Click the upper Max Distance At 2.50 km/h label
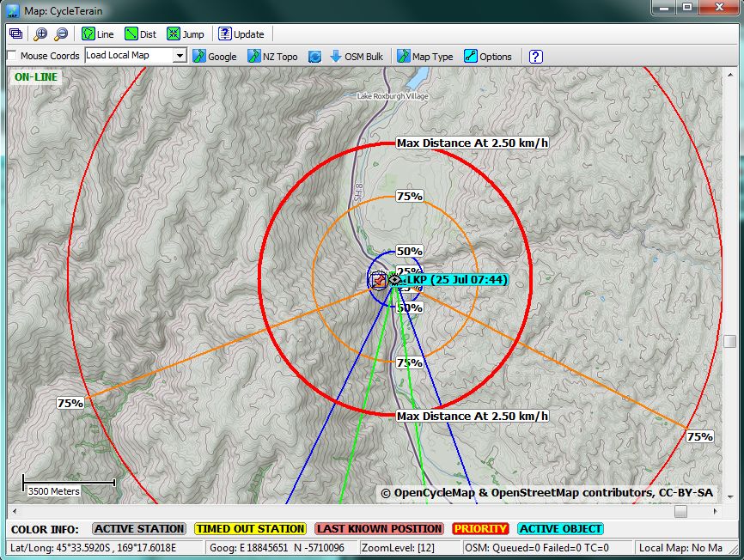The height and width of the screenshot is (560, 744). coord(473,143)
